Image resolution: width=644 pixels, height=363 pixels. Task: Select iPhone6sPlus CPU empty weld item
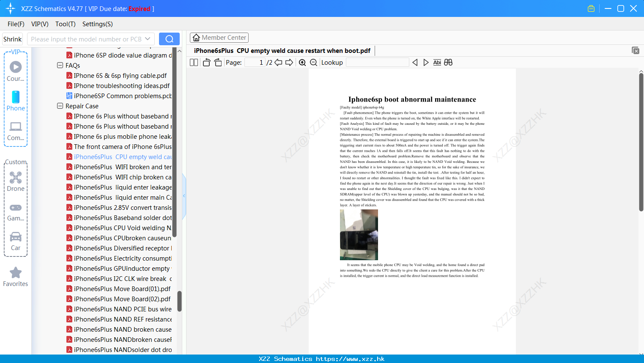point(119,157)
